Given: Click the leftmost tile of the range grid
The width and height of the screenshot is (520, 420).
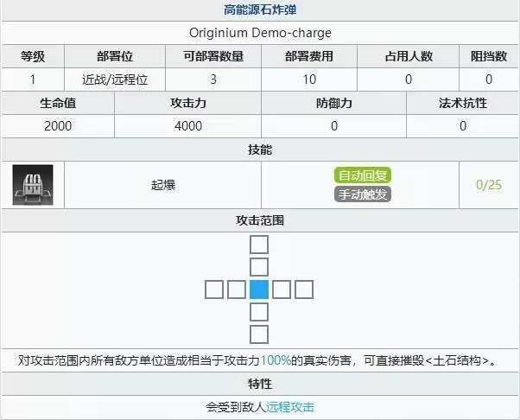Looking at the screenshot, I should (214, 290).
